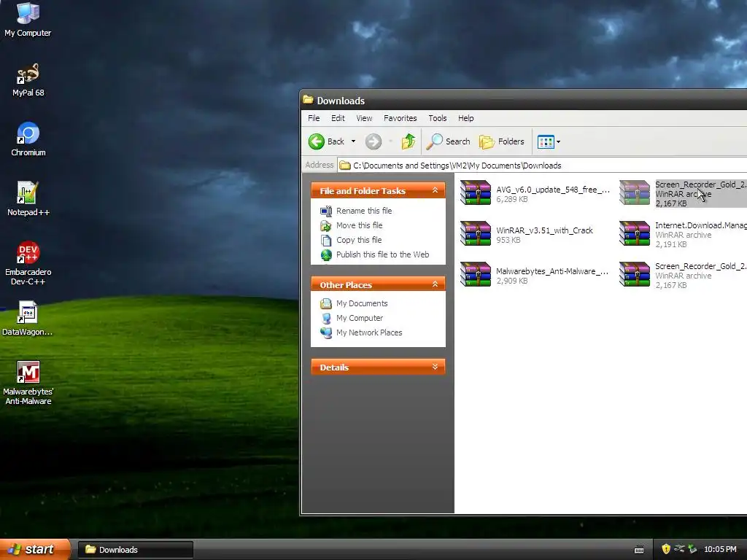Click the security shield tray icon
Image resolution: width=747 pixels, height=560 pixels.
pyautogui.click(x=666, y=549)
